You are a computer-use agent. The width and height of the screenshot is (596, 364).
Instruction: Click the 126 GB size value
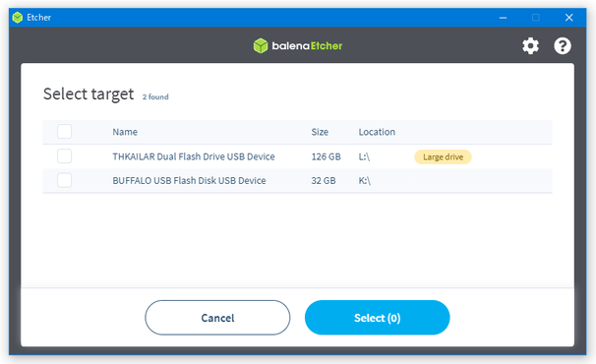326,156
